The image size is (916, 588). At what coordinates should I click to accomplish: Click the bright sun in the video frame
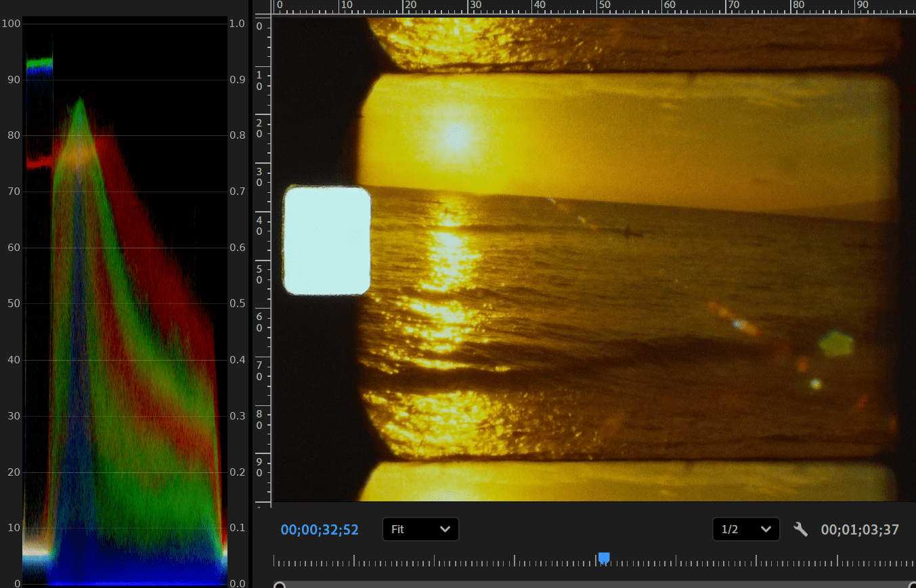click(455, 135)
